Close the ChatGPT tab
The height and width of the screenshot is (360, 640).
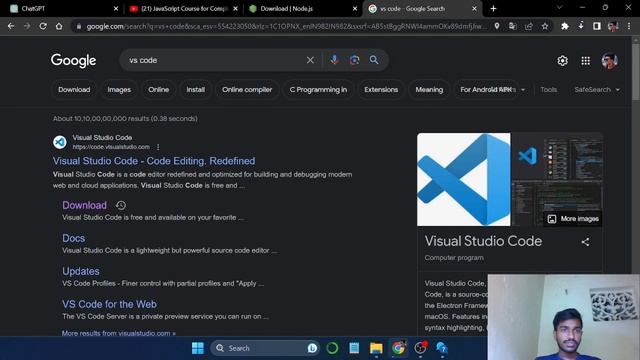coord(116,9)
